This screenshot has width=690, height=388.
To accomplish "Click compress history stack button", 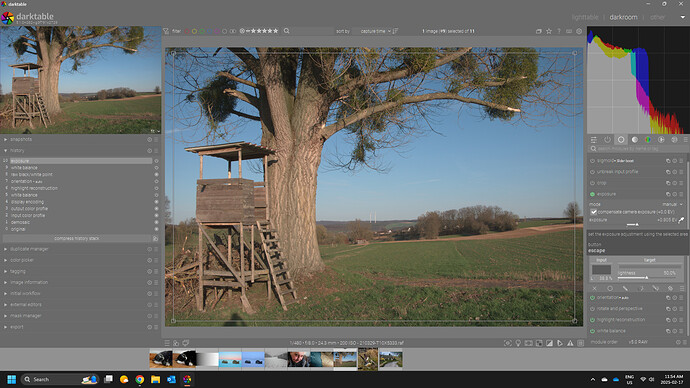I will (77, 238).
